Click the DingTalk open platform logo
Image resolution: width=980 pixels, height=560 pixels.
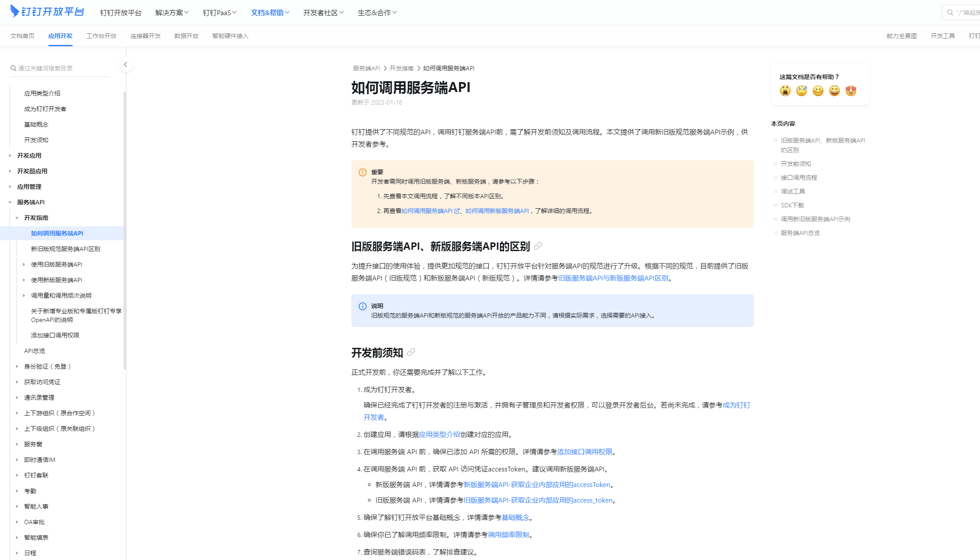pyautogui.click(x=47, y=12)
